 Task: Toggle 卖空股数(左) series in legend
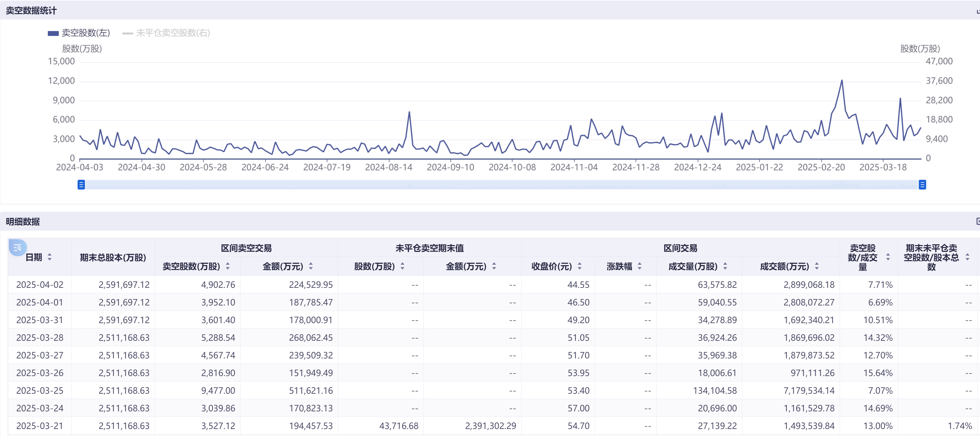point(86,33)
